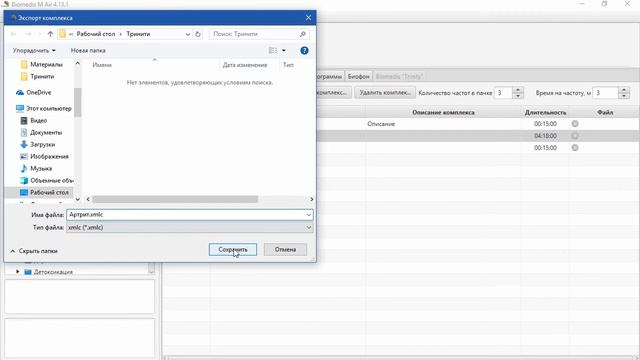
Task: Click scroll down arrow in navigation pane
Action: [78, 199]
